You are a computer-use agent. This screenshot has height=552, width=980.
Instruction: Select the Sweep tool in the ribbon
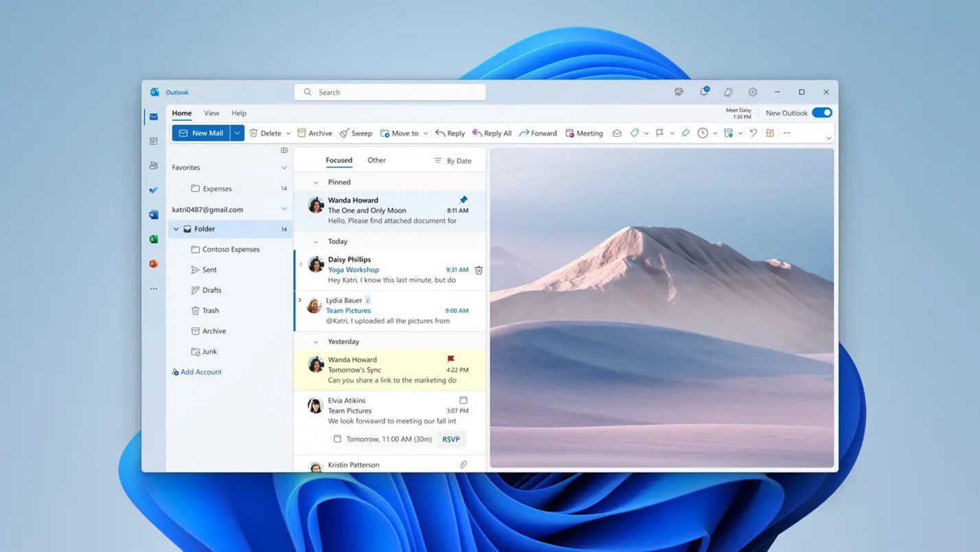pyautogui.click(x=355, y=133)
